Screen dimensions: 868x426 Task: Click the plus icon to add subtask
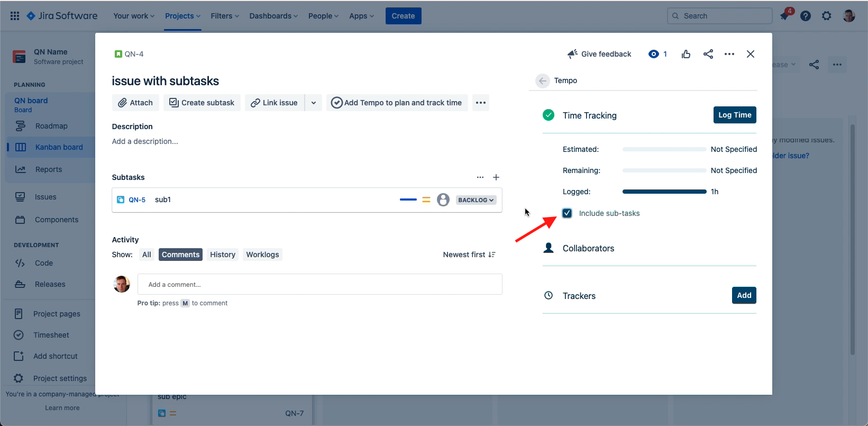point(496,177)
